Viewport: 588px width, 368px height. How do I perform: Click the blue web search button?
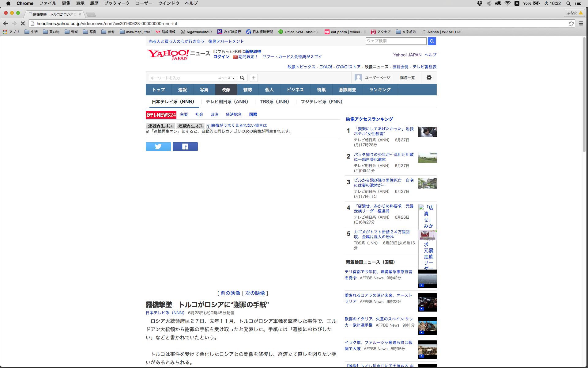432,41
